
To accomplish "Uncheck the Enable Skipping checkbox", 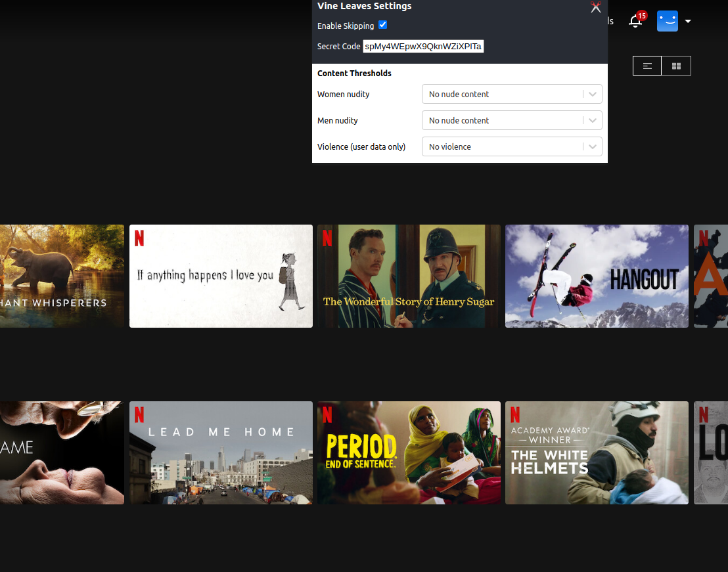I will pyautogui.click(x=382, y=25).
